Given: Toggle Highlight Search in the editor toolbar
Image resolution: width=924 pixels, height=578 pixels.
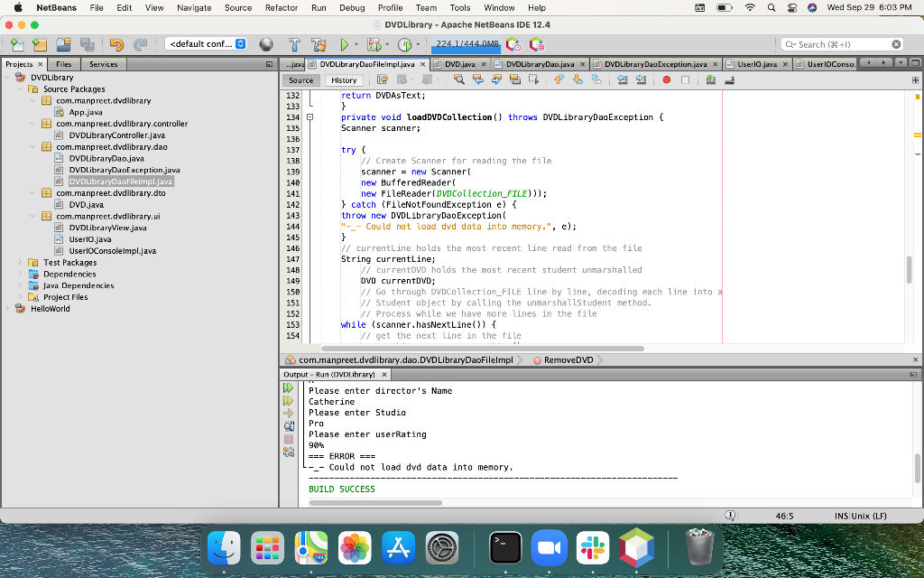Looking at the screenshot, I should (514, 79).
